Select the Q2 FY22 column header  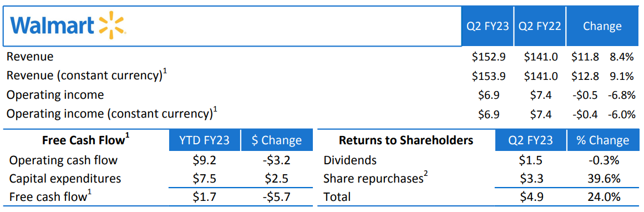click(540, 26)
